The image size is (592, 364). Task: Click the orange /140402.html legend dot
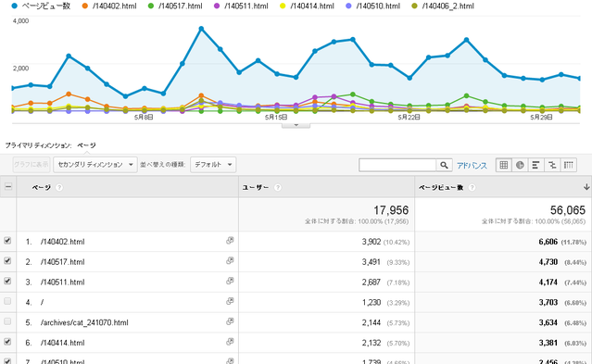[85, 6]
